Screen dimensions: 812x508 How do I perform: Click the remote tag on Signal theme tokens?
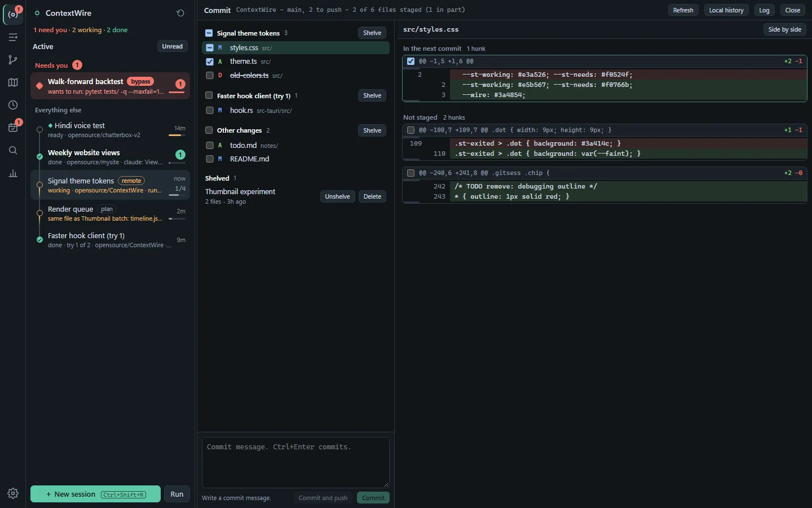(131, 181)
